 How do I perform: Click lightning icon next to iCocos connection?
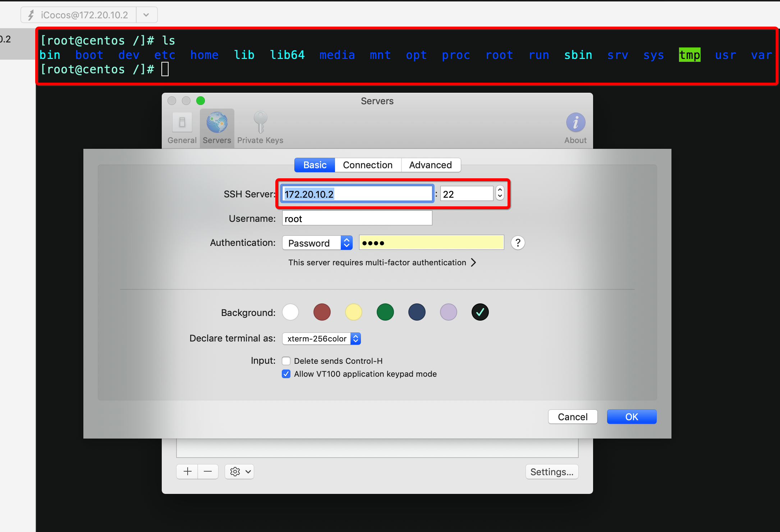tap(31, 15)
